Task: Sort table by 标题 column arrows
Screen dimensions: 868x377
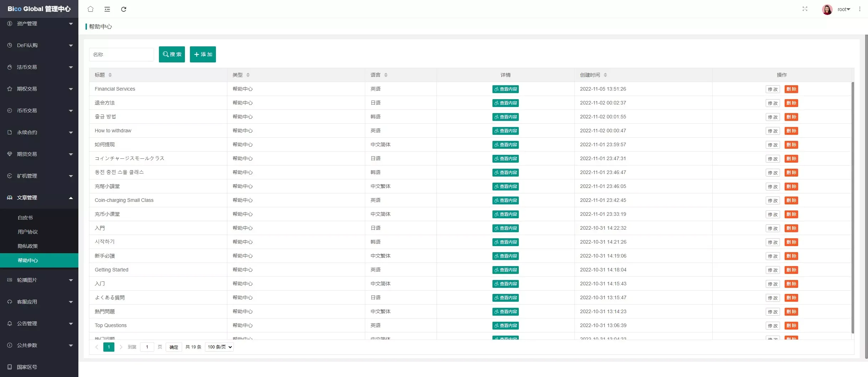Action: [x=110, y=75]
